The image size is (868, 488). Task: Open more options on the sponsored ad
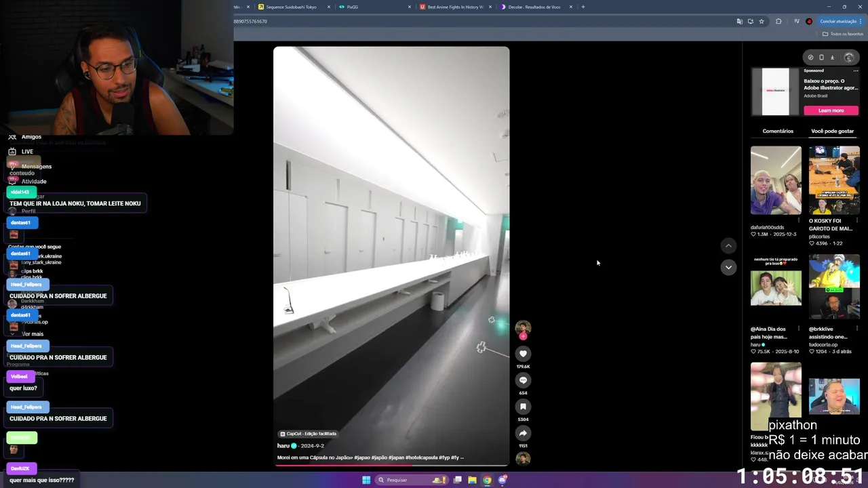coord(856,70)
